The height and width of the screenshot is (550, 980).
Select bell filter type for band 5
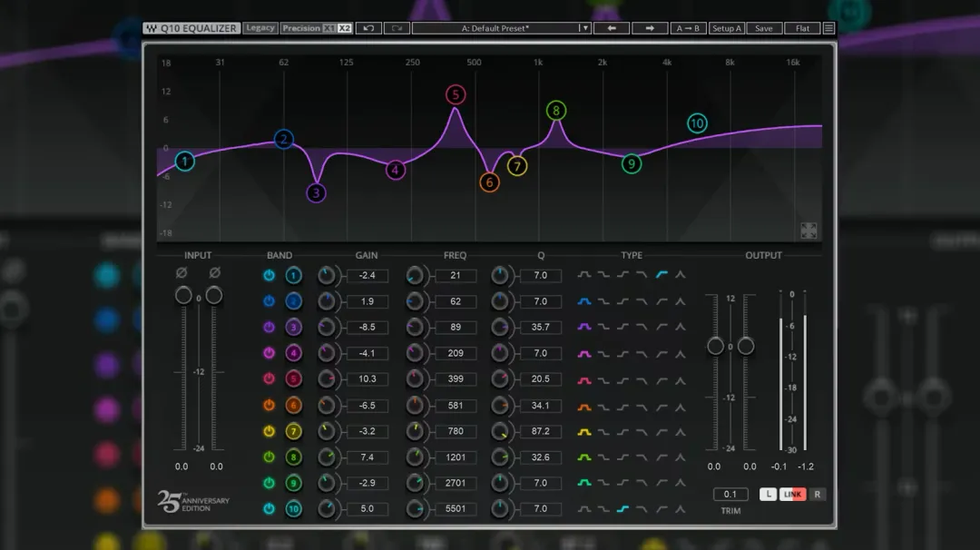click(583, 379)
